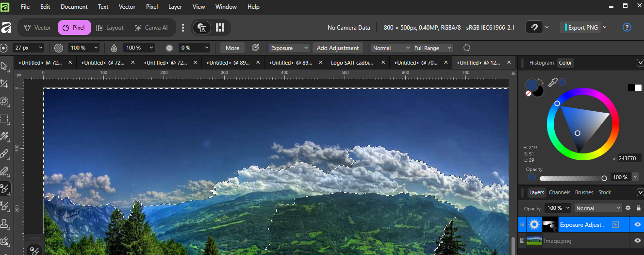Switch to Vector mode
Viewport: 644px width, 255px height.
(x=37, y=28)
